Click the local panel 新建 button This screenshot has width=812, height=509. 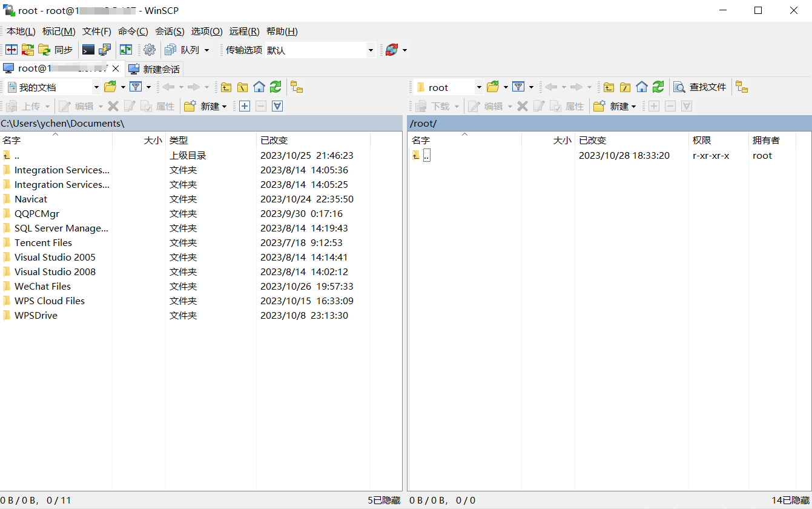click(x=202, y=106)
